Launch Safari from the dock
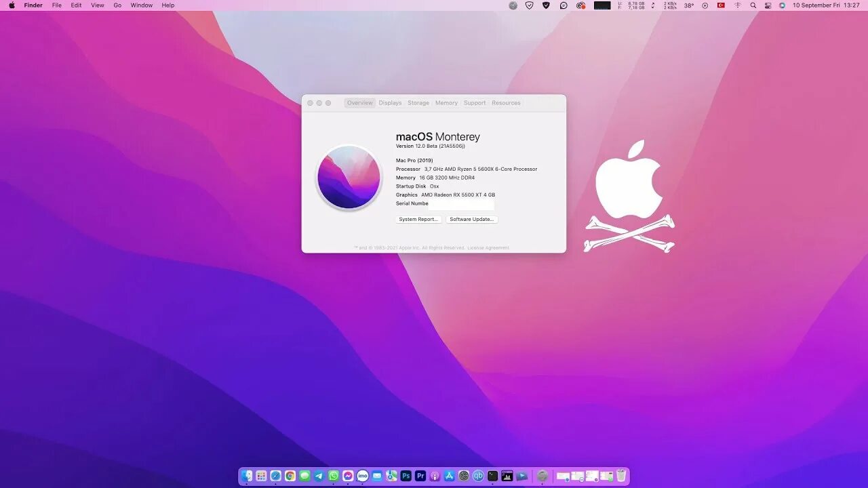868x488 pixels. (x=275, y=476)
